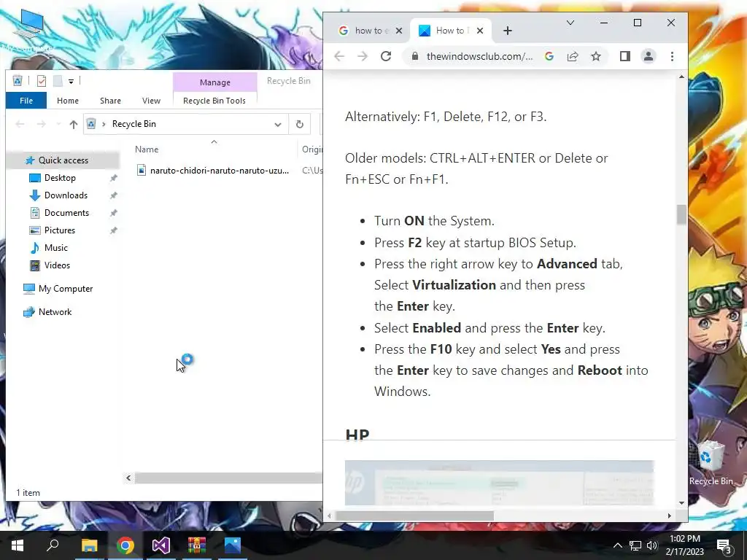Click the Chrome URL address bar
The height and width of the screenshot is (560, 747).
click(479, 56)
